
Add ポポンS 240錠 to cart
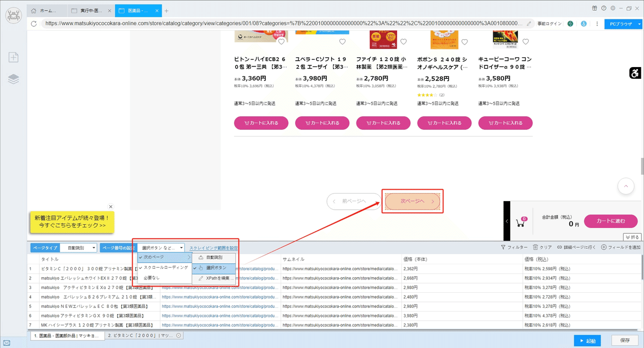[x=445, y=123]
